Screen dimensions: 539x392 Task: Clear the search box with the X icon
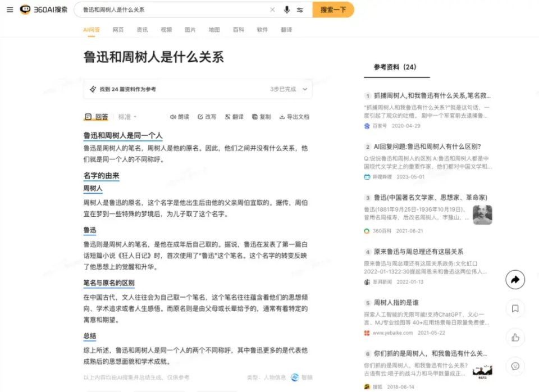coord(272,10)
